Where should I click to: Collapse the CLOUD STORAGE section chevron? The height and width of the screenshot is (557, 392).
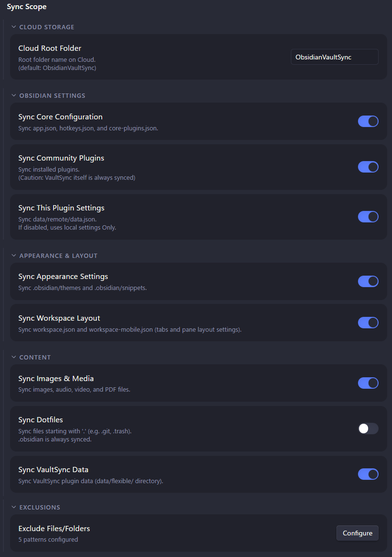(x=13, y=27)
